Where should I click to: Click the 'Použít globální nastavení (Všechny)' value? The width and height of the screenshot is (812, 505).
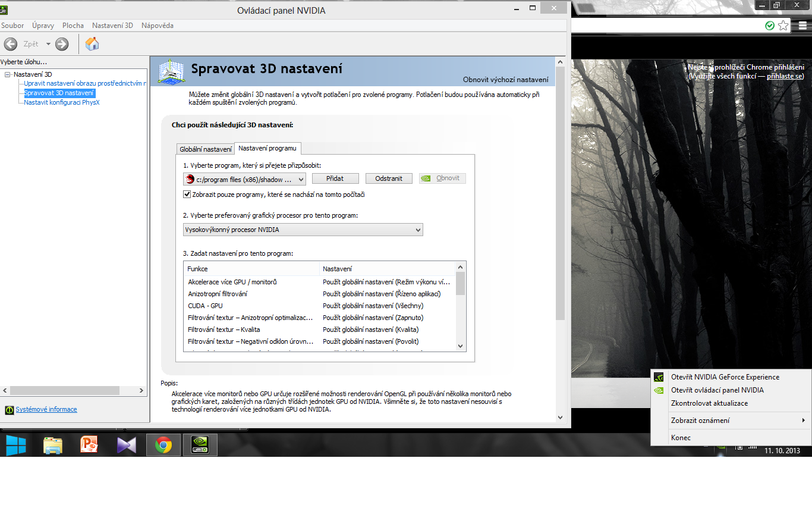coord(373,306)
